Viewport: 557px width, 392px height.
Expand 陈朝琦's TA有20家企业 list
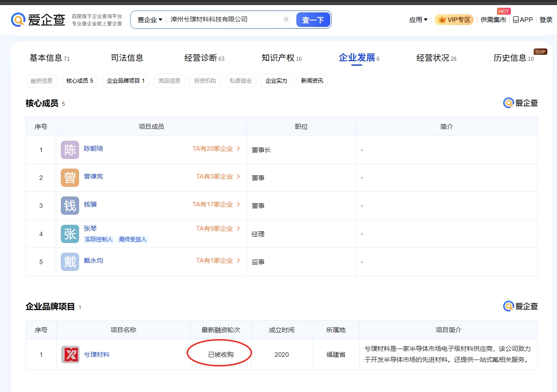[x=216, y=148]
